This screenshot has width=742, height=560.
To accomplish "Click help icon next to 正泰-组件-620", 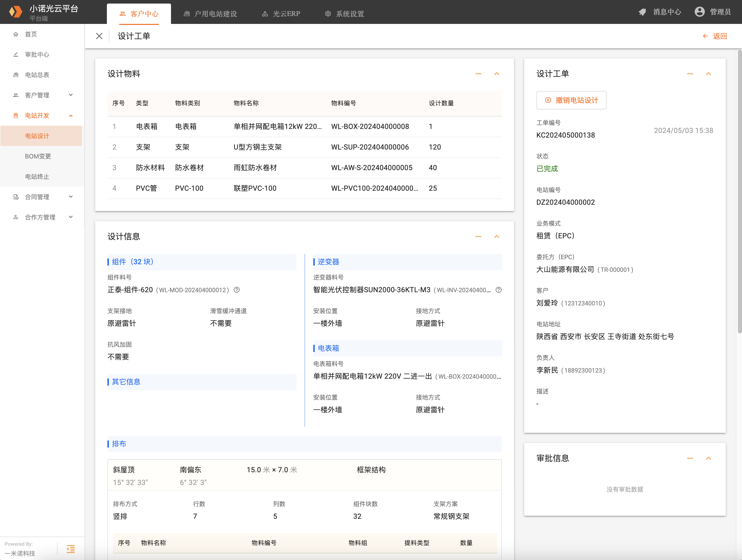I will point(236,290).
